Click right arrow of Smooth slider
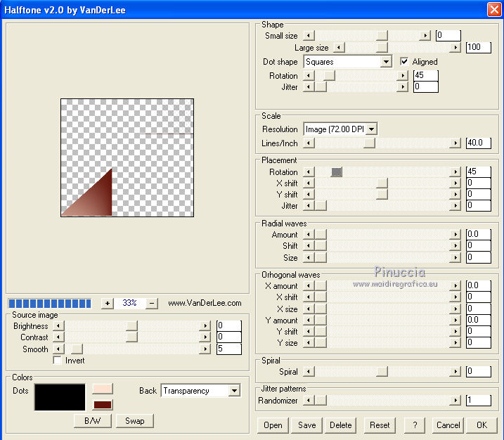 tap(205, 349)
